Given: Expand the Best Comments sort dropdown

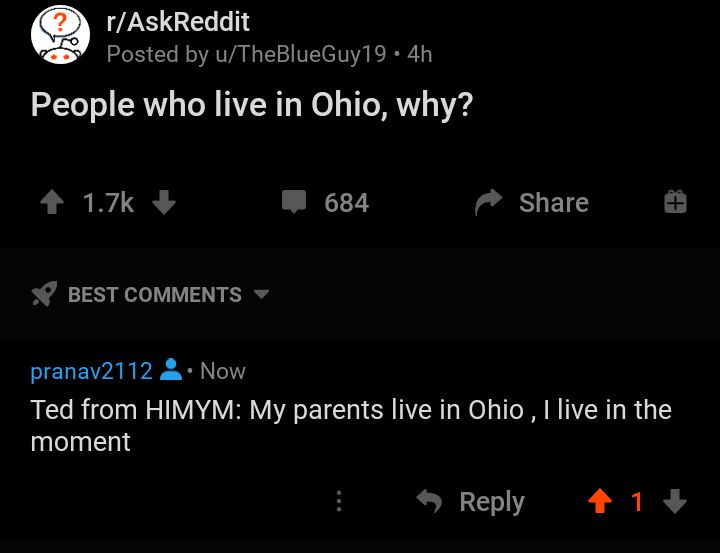Looking at the screenshot, I should (x=262, y=294).
